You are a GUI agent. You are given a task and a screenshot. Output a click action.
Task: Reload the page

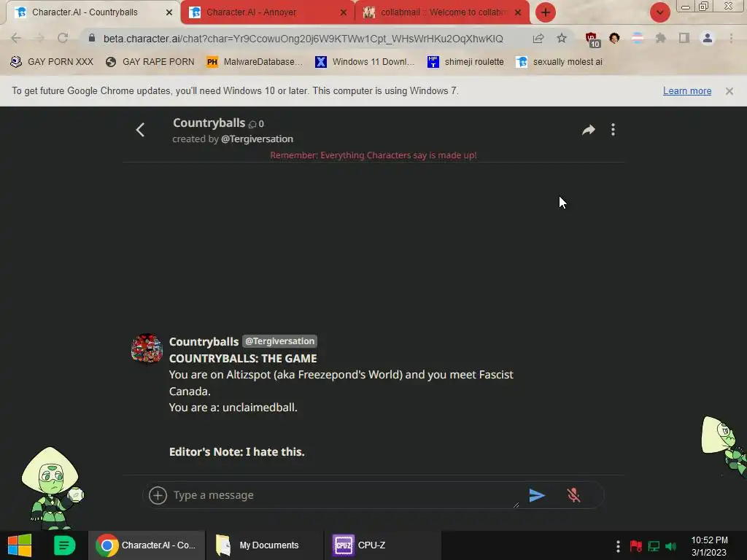click(x=63, y=38)
